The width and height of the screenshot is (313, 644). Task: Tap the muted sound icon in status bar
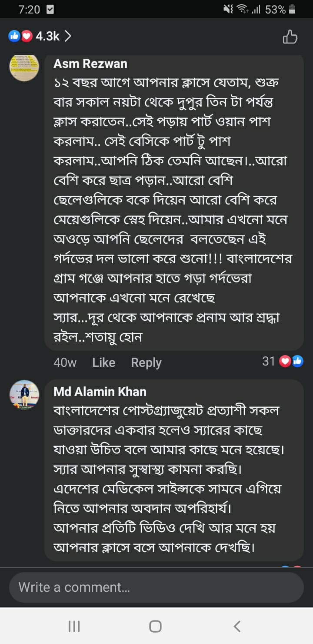point(228,9)
